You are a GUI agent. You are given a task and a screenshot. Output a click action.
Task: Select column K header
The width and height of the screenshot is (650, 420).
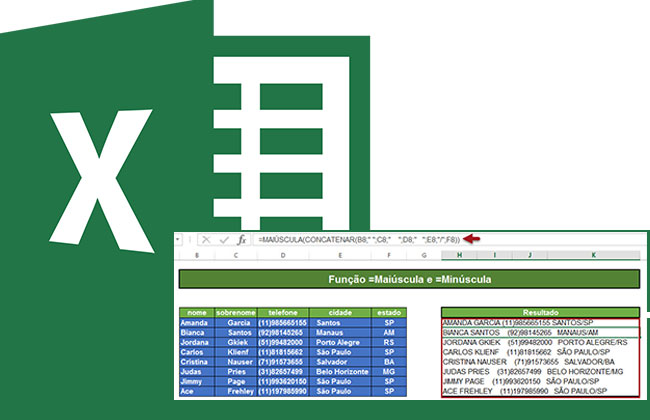[594, 255]
